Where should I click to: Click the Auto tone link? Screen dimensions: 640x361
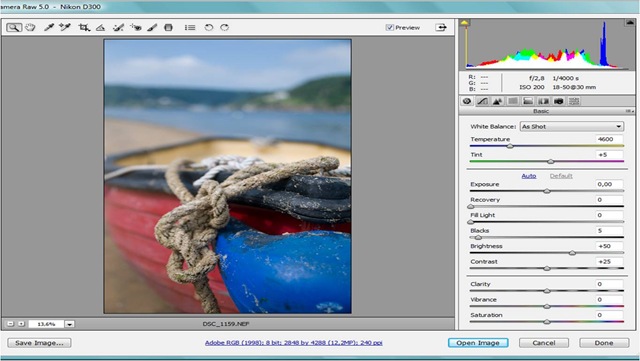(x=529, y=176)
